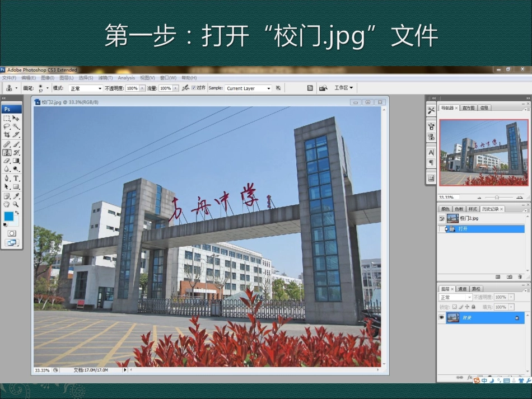Select the Hand tool

point(7,204)
